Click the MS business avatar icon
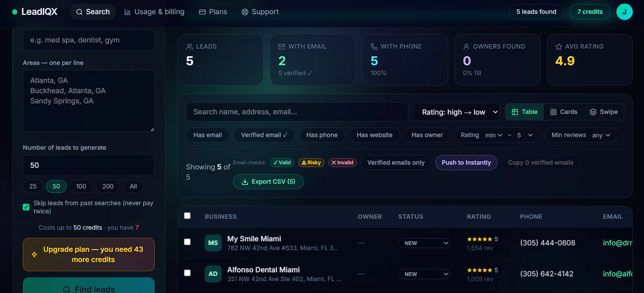The width and height of the screenshot is (644, 293). [x=213, y=243]
